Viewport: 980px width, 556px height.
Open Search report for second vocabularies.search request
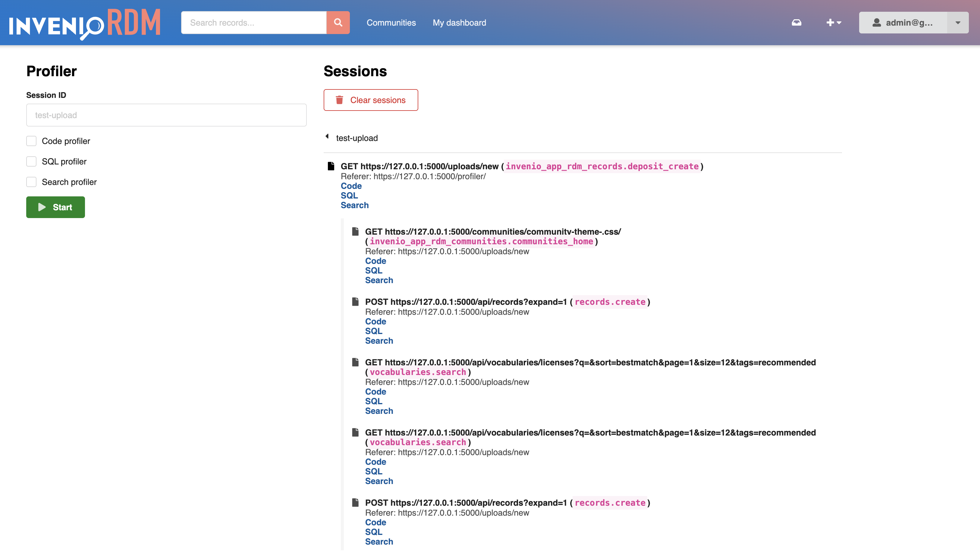379,481
